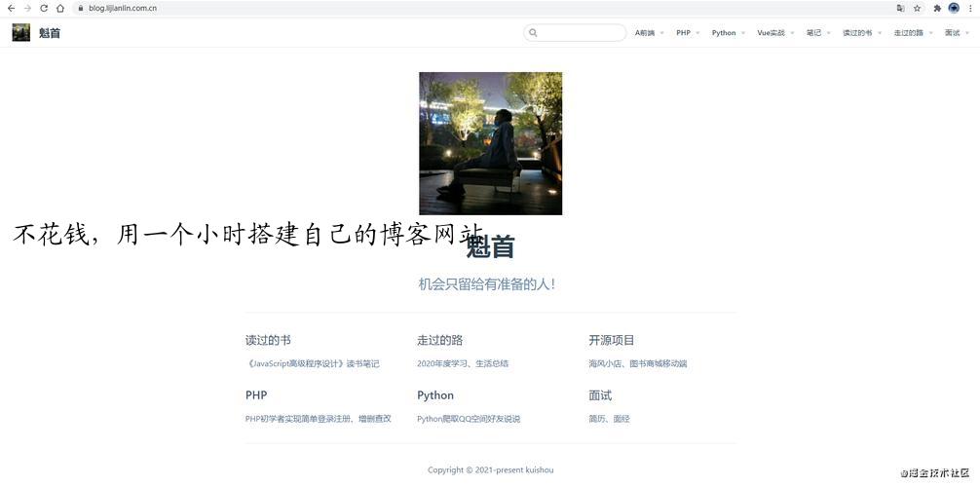Open the browser profile avatar
This screenshot has width=980, height=487.
954,8
